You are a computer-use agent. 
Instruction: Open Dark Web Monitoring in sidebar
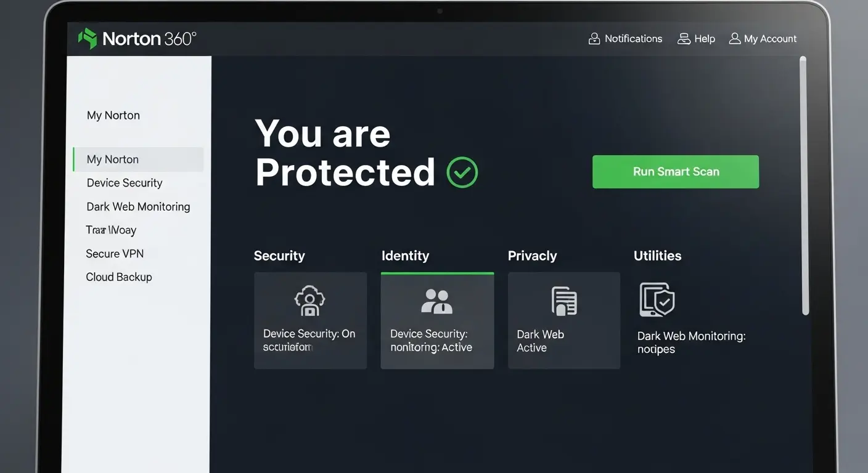(138, 207)
